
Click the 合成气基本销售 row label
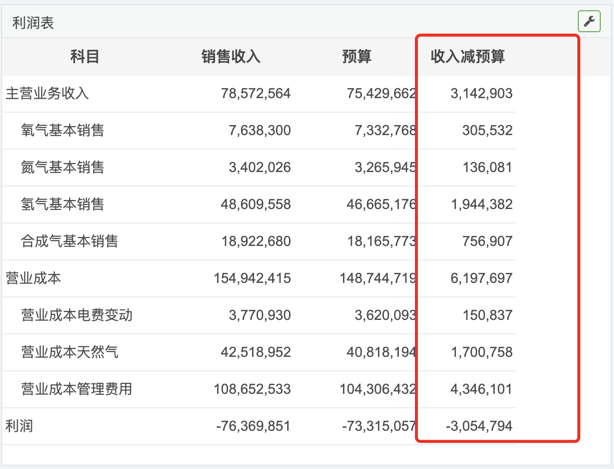[x=69, y=242]
